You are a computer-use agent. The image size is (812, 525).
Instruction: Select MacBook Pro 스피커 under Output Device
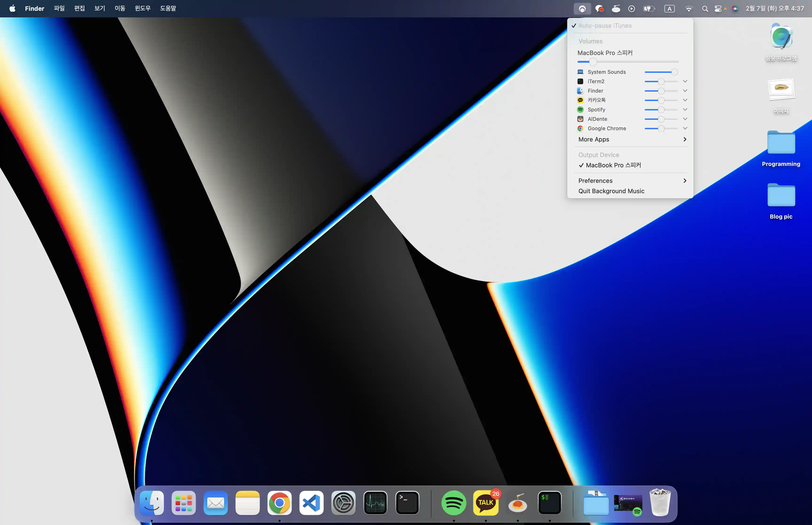(x=613, y=165)
